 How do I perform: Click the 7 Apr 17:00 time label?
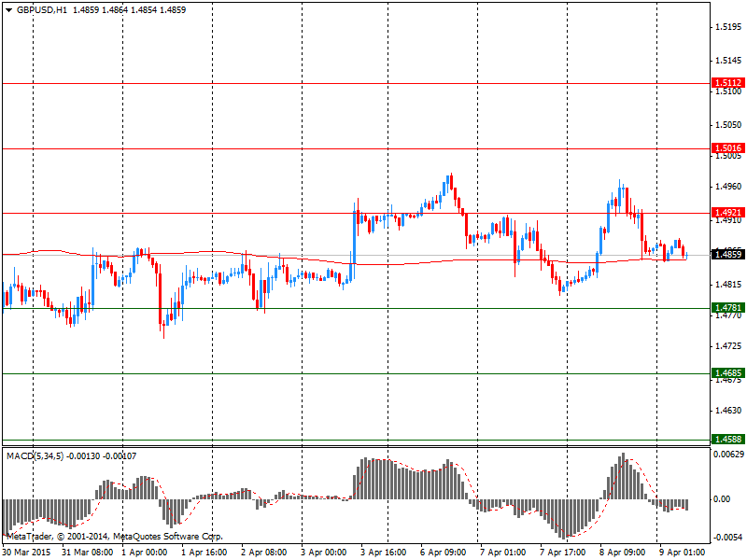point(563,553)
